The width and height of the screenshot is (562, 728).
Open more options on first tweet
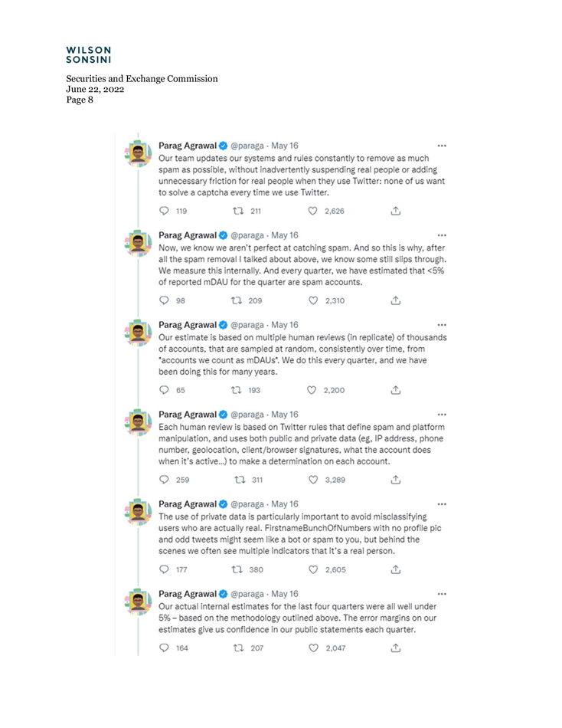[442, 146]
